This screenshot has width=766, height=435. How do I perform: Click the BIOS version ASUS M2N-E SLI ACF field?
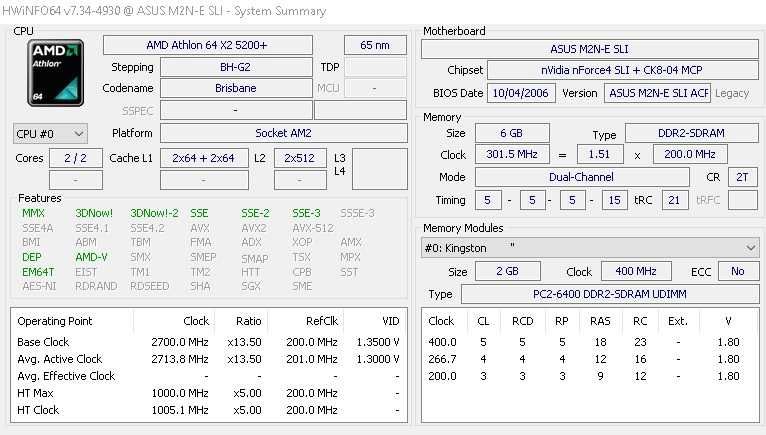click(658, 93)
